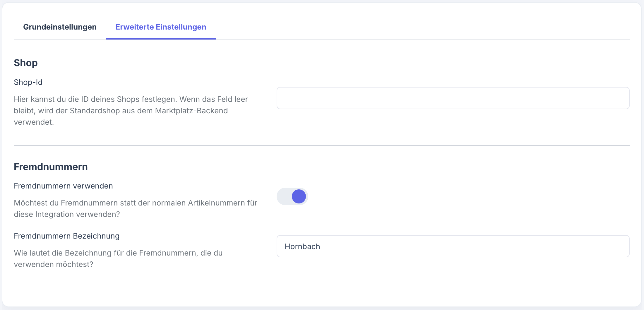Open basic settings via Grundeinstellungen
Screen dimensions: 644x310
60,27
